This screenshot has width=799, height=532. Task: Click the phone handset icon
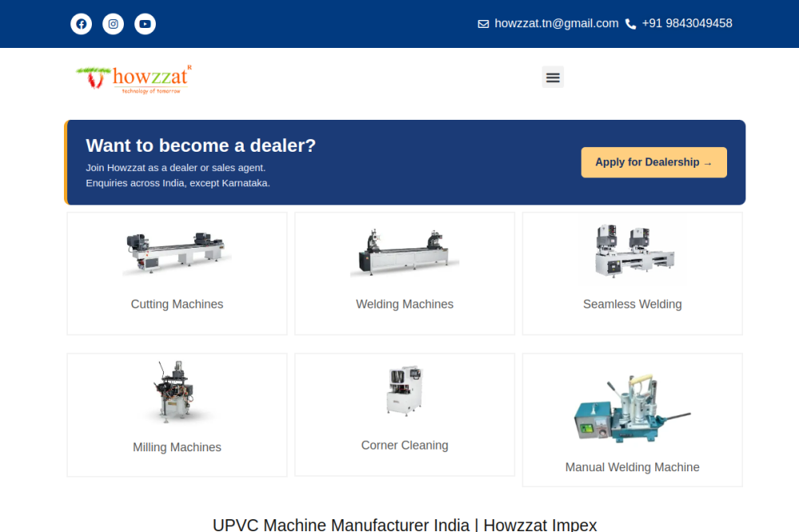tap(630, 24)
